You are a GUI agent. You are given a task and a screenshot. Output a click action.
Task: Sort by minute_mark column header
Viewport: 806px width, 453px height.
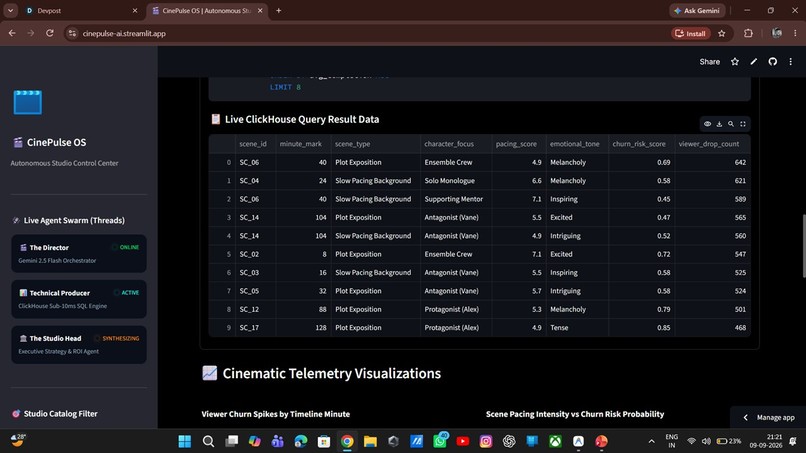(301, 144)
